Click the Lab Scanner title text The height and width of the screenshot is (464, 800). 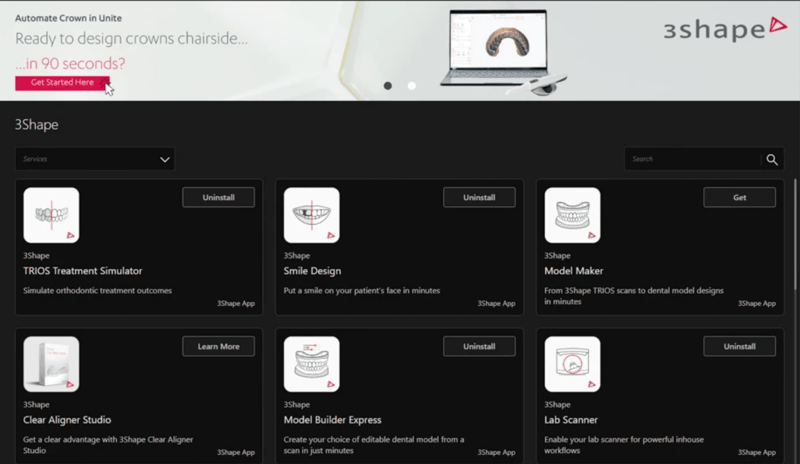tap(571, 420)
